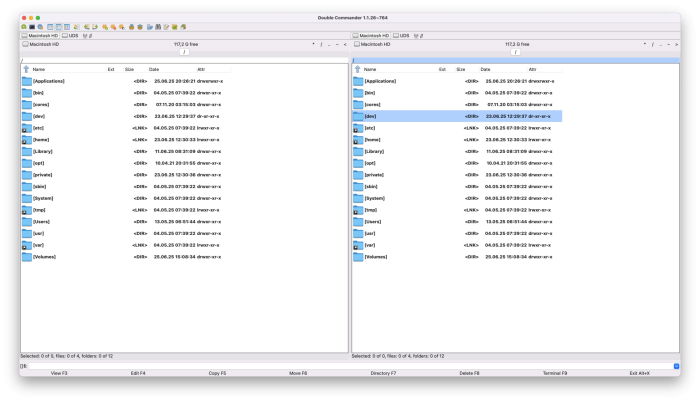Select Macintosh HD drive button in left panel
The width and height of the screenshot is (700, 402).
(x=40, y=35)
